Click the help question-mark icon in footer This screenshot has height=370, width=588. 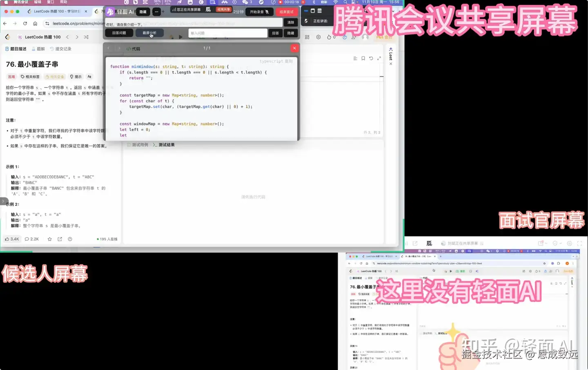(70, 239)
